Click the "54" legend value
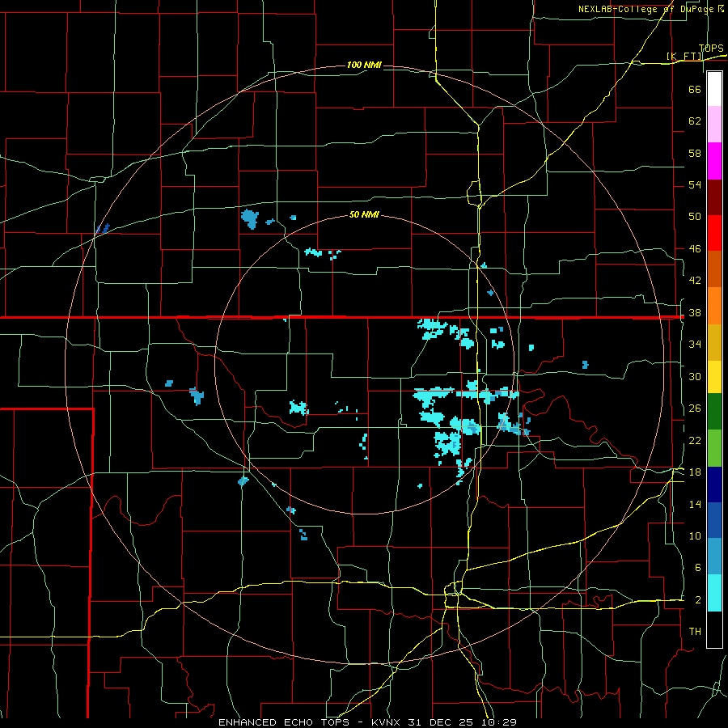 pyautogui.click(x=695, y=184)
